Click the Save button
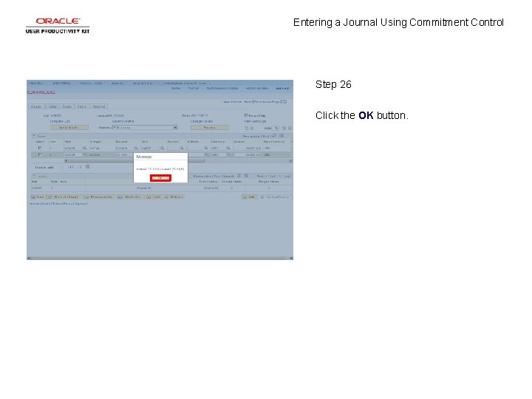 click(x=38, y=197)
